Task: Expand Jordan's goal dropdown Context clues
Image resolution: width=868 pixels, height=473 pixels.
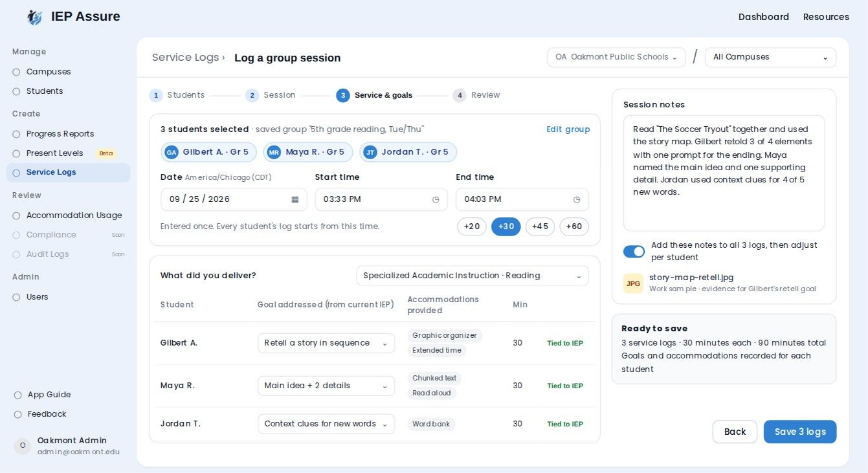Action: tap(326, 424)
